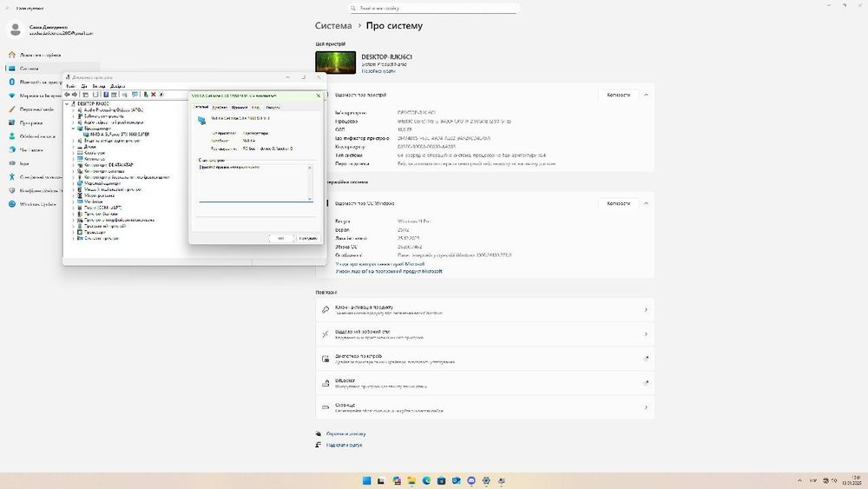
Task: Open the View menu in Device Manager
Action: coord(99,86)
